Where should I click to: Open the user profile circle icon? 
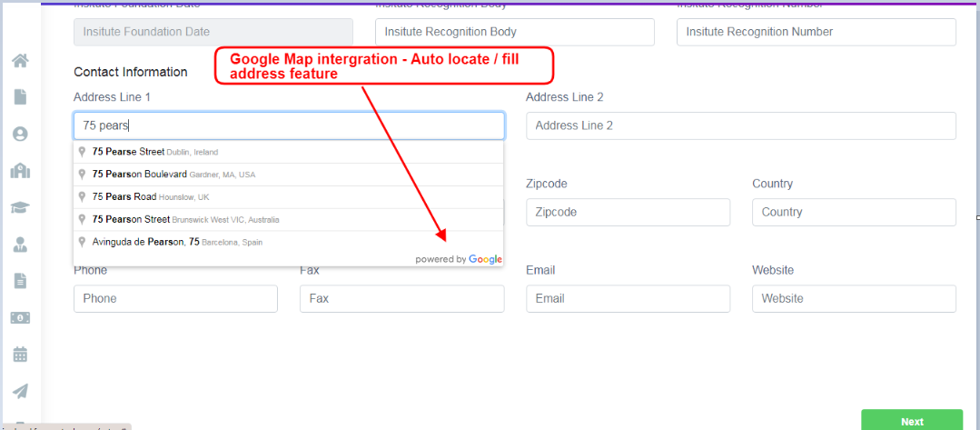[x=20, y=134]
